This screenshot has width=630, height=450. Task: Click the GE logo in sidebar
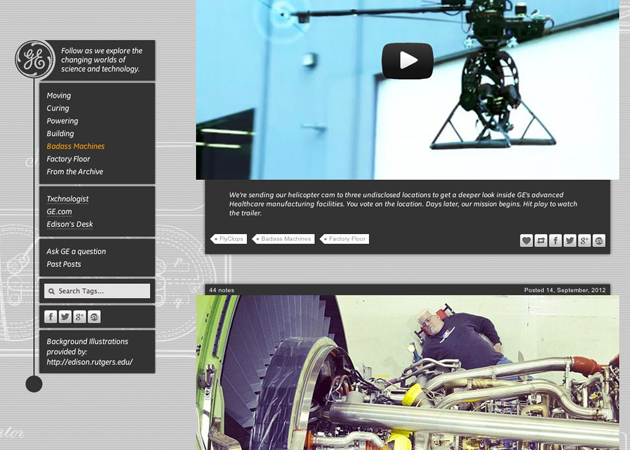tap(34, 60)
